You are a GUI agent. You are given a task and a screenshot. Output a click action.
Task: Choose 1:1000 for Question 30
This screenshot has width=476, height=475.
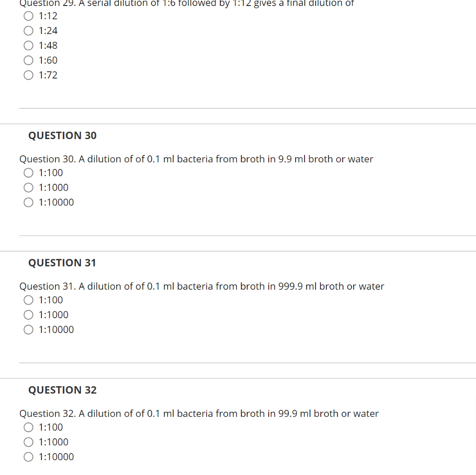point(28,187)
